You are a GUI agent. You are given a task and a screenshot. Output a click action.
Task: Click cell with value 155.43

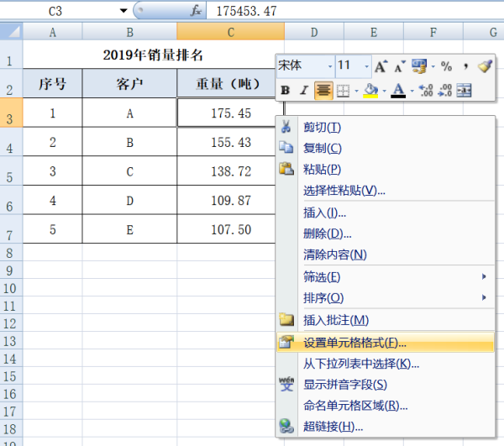coord(227,142)
